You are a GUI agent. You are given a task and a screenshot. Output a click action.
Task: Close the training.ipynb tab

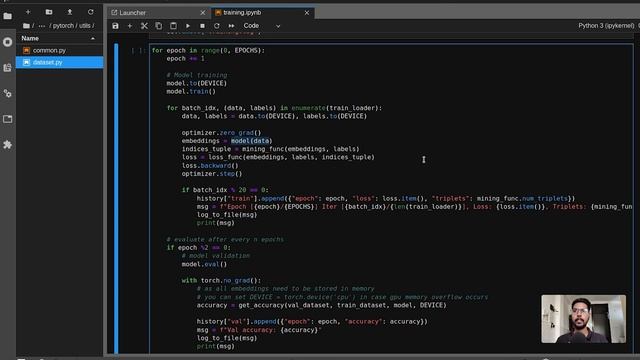coord(307,13)
